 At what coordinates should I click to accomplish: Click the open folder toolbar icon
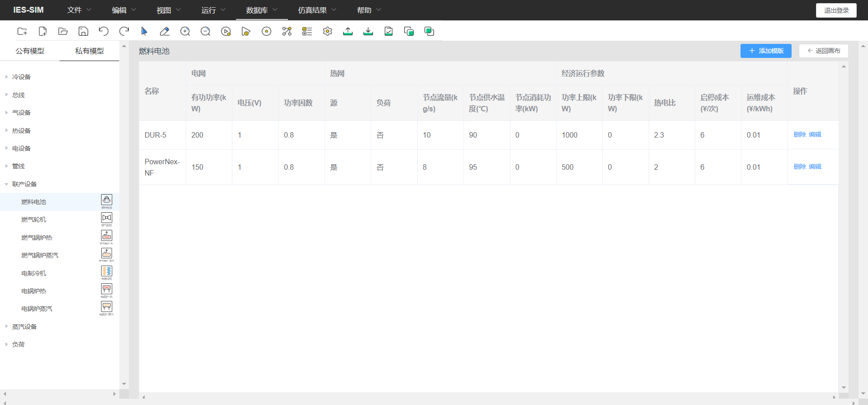pyautogui.click(x=63, y=31)
